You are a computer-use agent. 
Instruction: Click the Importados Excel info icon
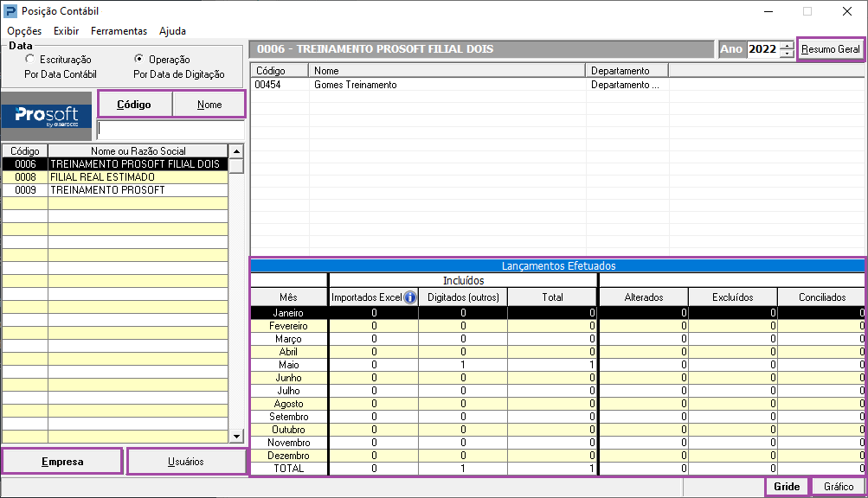tap(410, 297)
